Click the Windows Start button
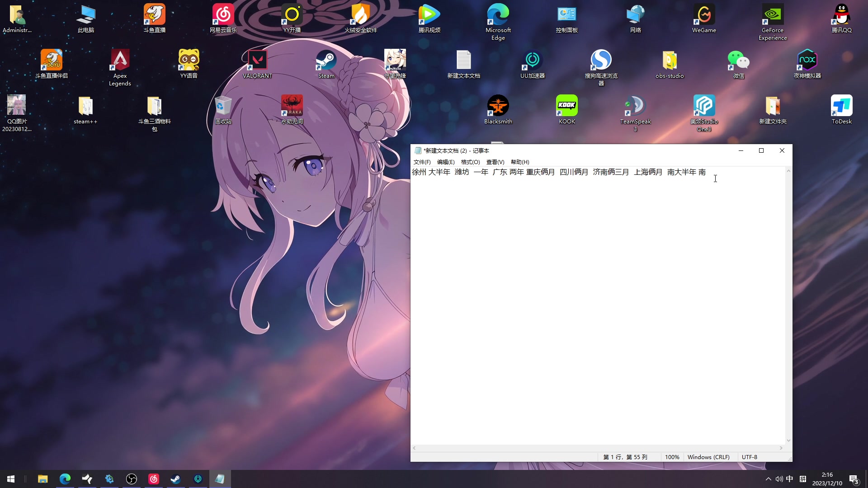Viewport: 868px width, 488px height. point(11,479)
